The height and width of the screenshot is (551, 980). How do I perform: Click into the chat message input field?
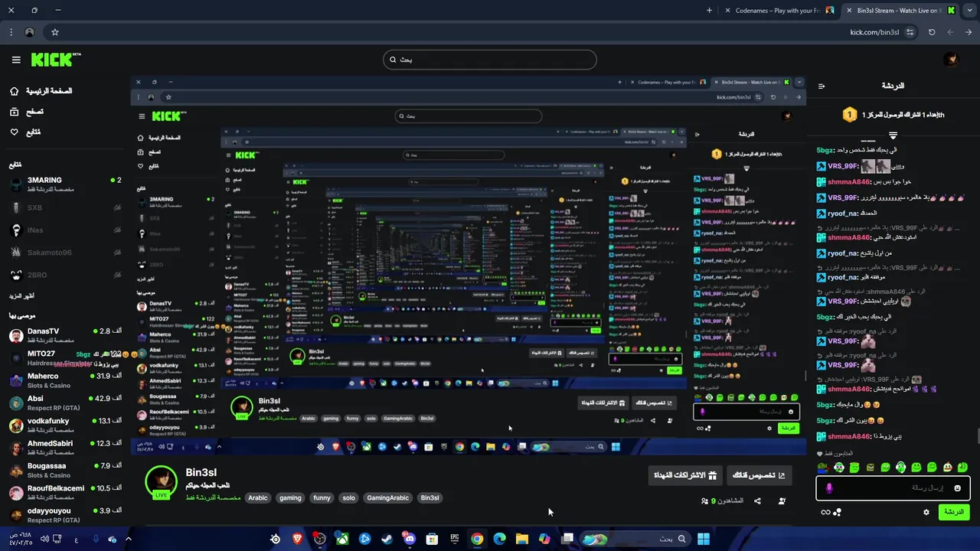pos(893,488)
